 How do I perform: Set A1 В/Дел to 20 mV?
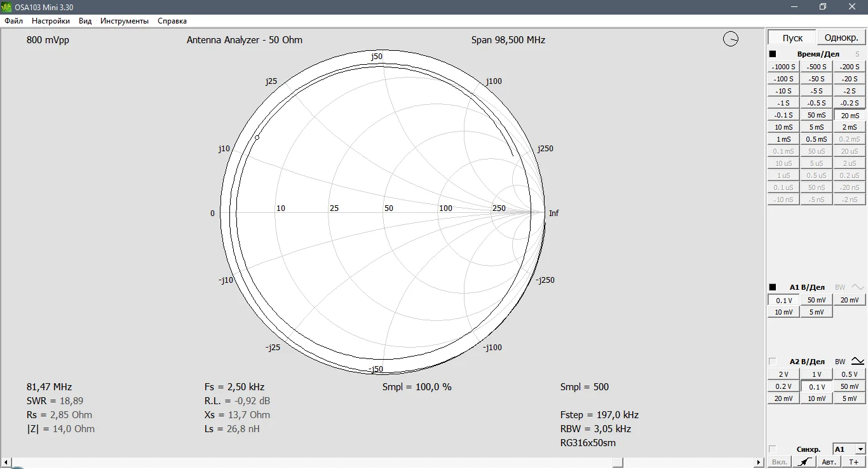click(x=850, y=300)
